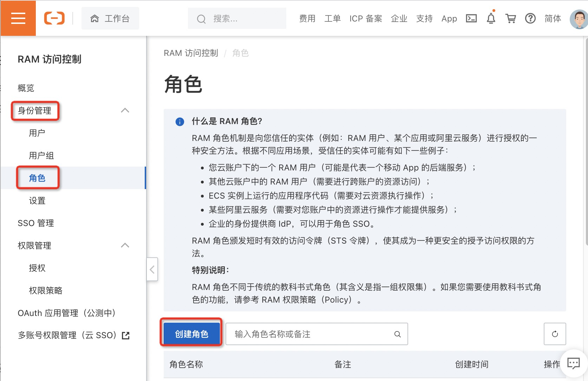The height and width of the screenshot is (381, 588).
Task: Switch language using 简体
Action: (x=553, y=18)
